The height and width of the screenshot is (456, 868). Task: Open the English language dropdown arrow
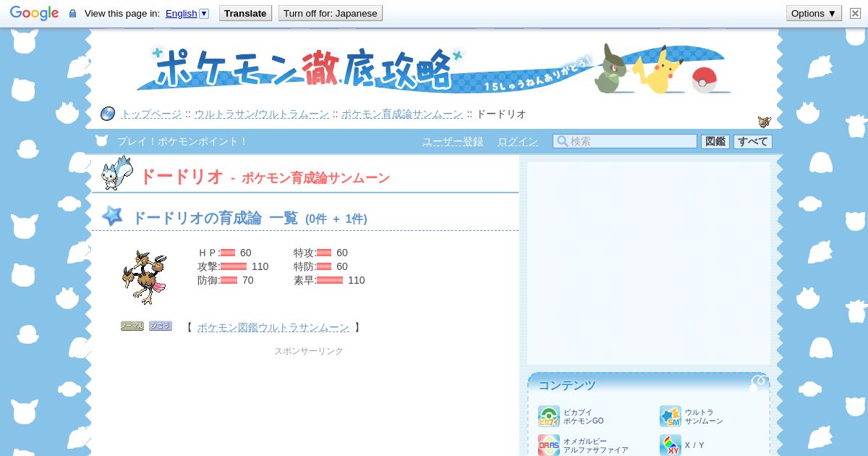pos(204,13)
